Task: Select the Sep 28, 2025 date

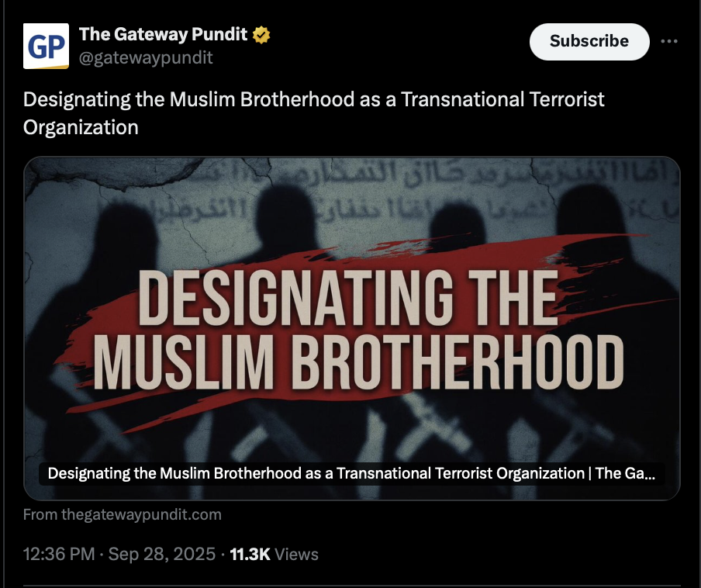Action: [162, 554]
